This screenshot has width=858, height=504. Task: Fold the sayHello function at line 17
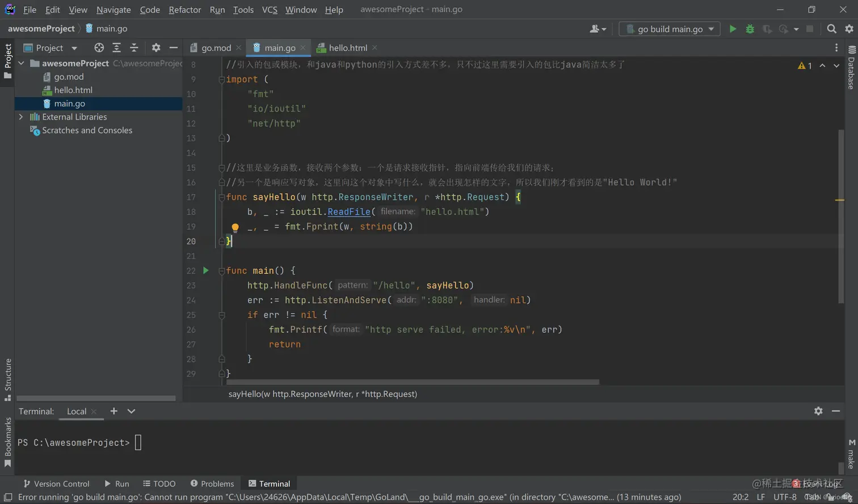[x=222, y=197]
